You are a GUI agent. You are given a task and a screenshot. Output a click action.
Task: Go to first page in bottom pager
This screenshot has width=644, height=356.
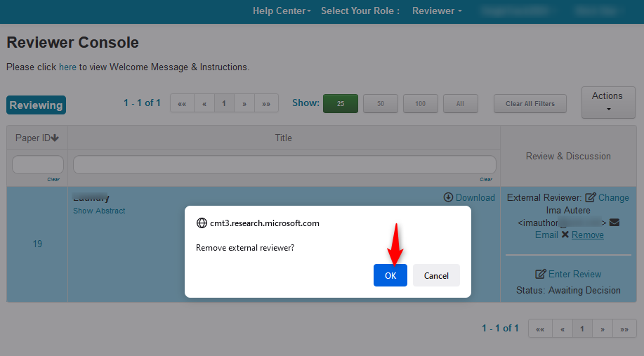click(540, 329)
